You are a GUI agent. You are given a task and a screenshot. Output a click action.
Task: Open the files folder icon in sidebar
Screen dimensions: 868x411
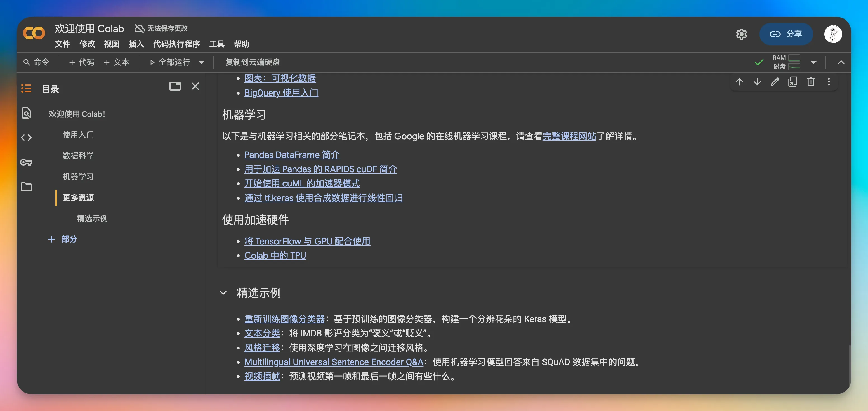26,187
